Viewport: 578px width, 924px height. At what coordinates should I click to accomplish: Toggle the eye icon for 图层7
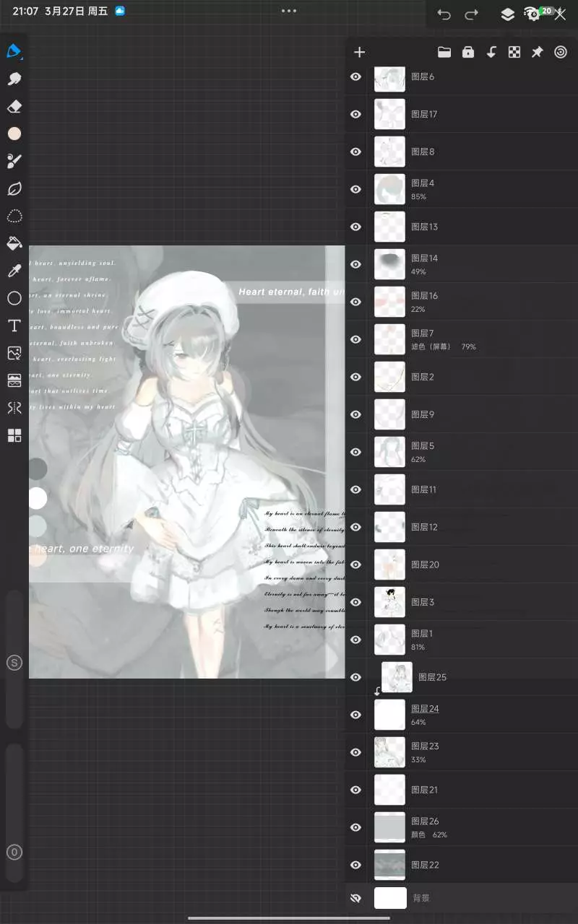click(x=355, y=339)
